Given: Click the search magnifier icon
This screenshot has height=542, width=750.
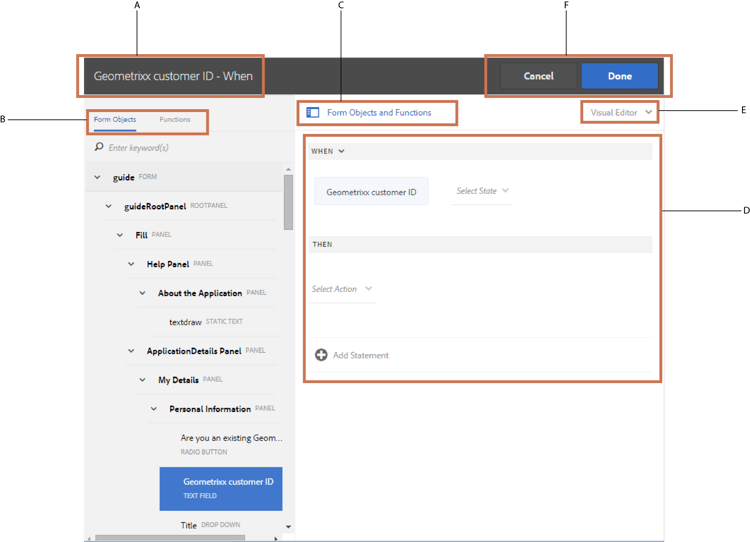Looking at the screenshot, I should [x=99, y=146].
